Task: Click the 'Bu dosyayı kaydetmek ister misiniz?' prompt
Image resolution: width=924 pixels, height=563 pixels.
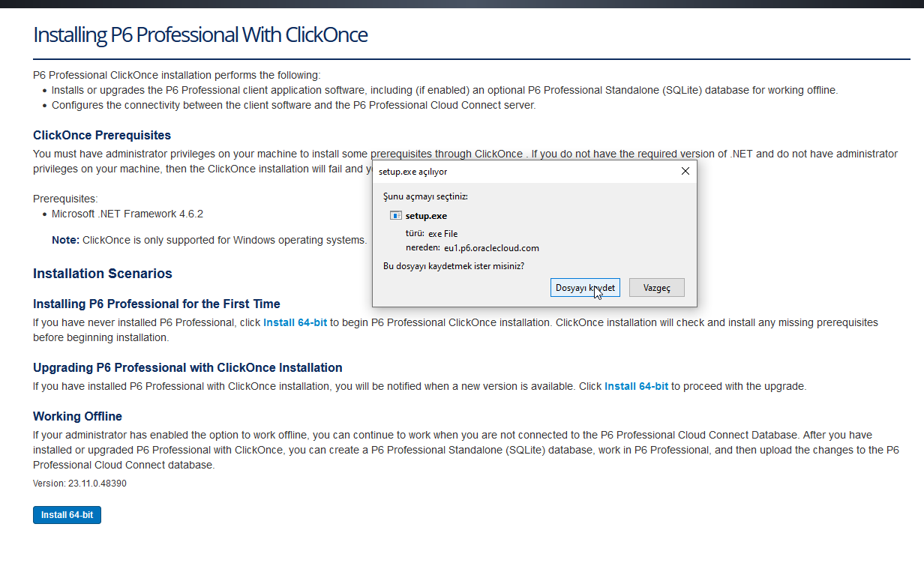Action: point(454,266)
